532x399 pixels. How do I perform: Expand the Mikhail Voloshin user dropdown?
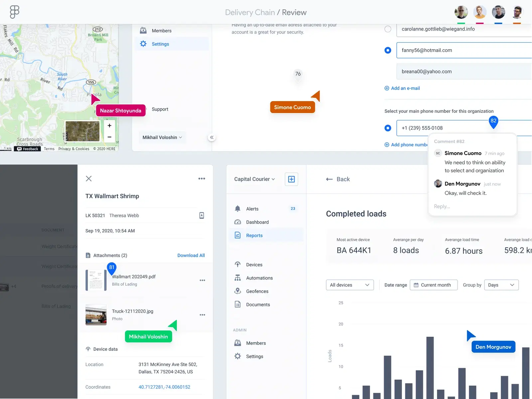click(x=162, y=137)
